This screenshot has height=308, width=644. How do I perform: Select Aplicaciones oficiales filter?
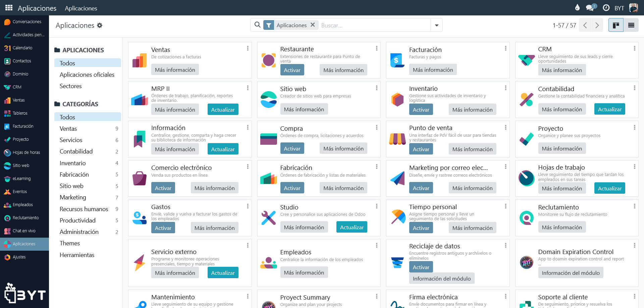[87, 75]
